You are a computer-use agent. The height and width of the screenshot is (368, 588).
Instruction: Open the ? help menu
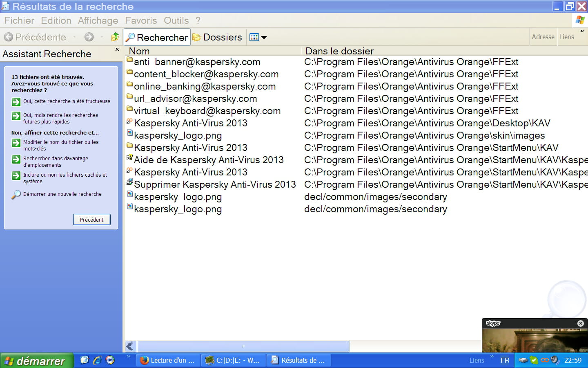198,20
